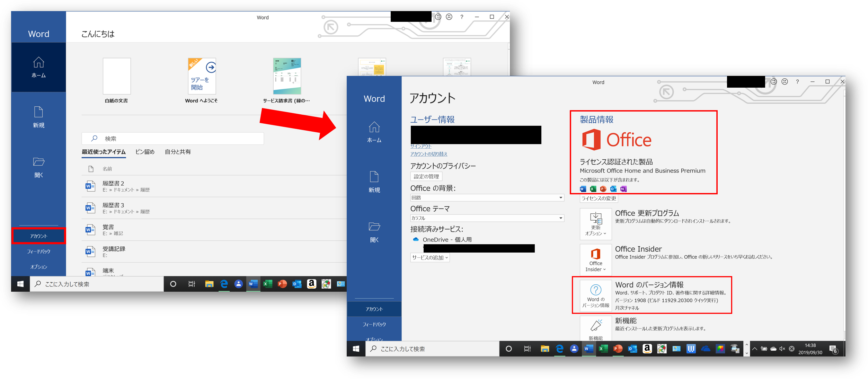Click the Excel icon on the front taskbar
Screen dimensions: 868x379
click(603, 349)
